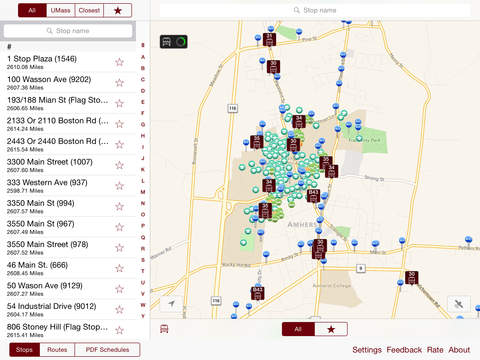This screenshot has height=360, width=480.
Task: Click star icon for 46 Main St. (666)
Action: [x=119, y=268]
